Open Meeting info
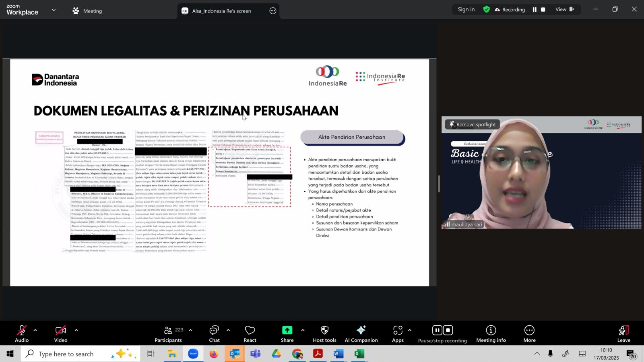The image size is (644, 362). pyautogui.click(x=491, y=334)
